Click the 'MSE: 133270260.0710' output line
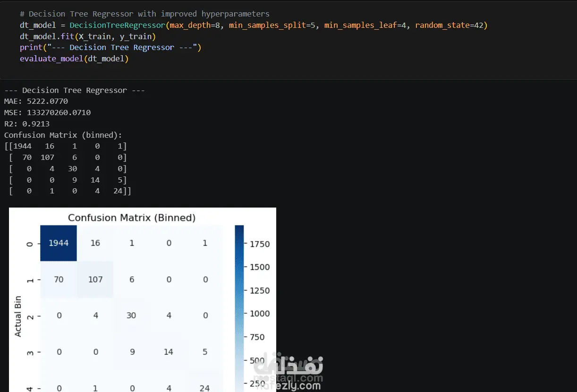The image size is (577, 392). click(x=47, y=113)
